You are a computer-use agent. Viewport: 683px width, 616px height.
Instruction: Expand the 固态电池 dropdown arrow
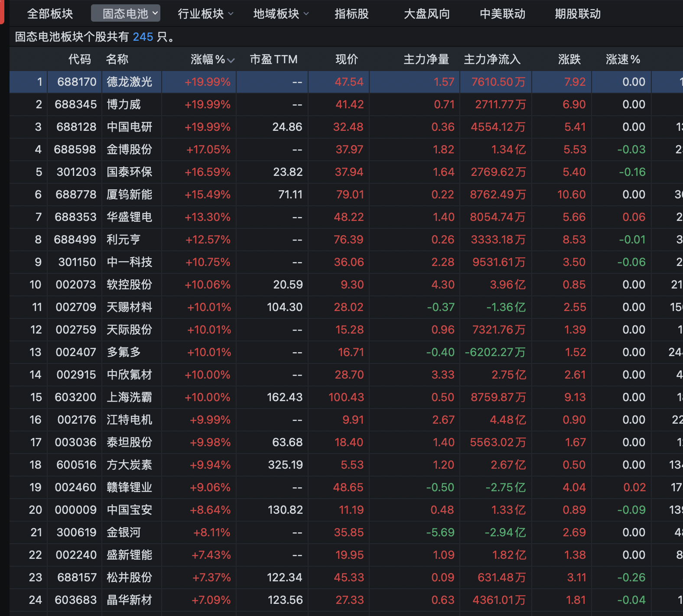155,13
